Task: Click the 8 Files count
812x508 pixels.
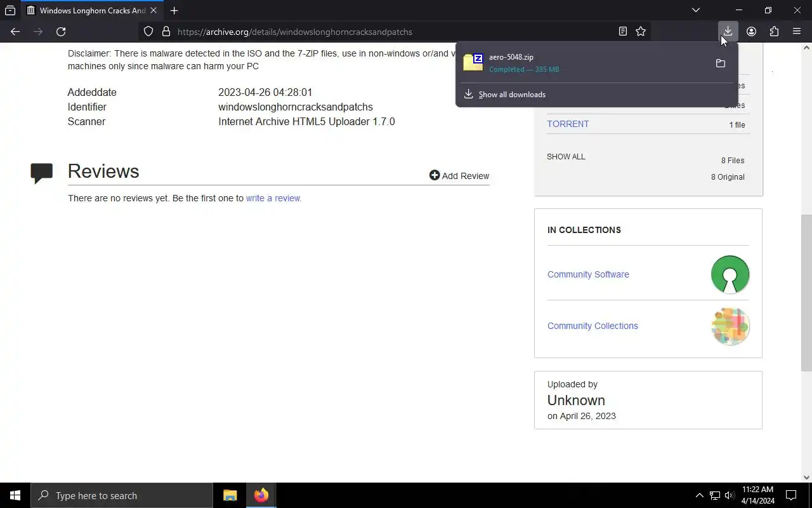Action: [x=733, y=161]
